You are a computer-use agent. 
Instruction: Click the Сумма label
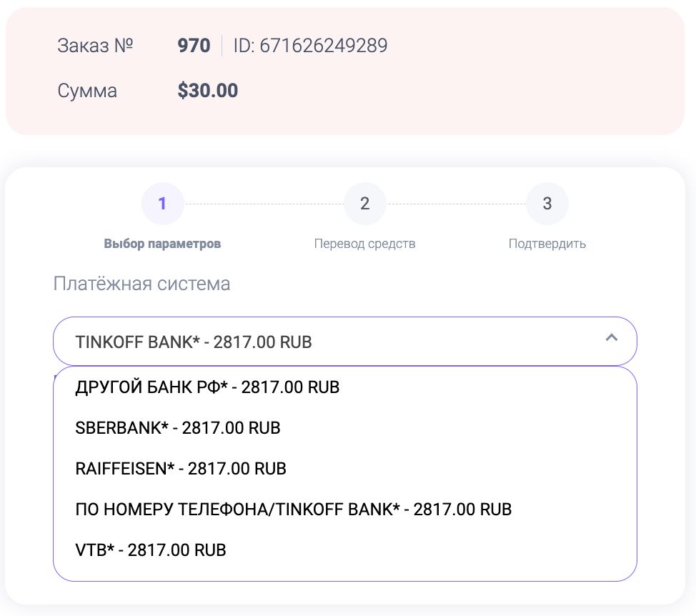click(87, 91)
